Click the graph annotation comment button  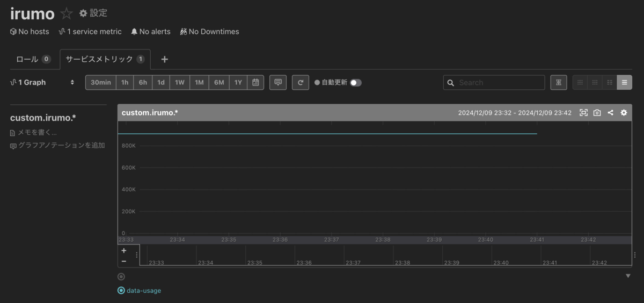pyautogui.click(x=278, y=82)
